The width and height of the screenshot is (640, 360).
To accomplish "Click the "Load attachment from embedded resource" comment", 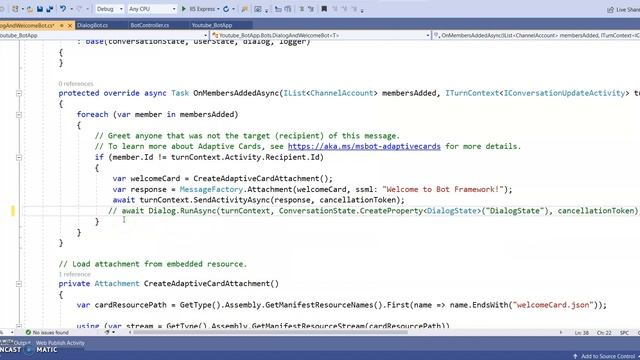I will (153, 264).
